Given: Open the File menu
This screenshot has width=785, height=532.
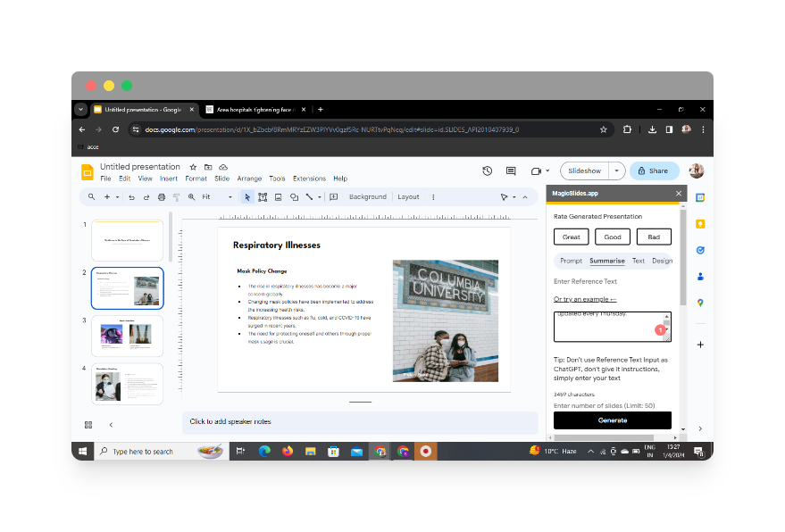Looking at the screenshot, I should [105, 179].
